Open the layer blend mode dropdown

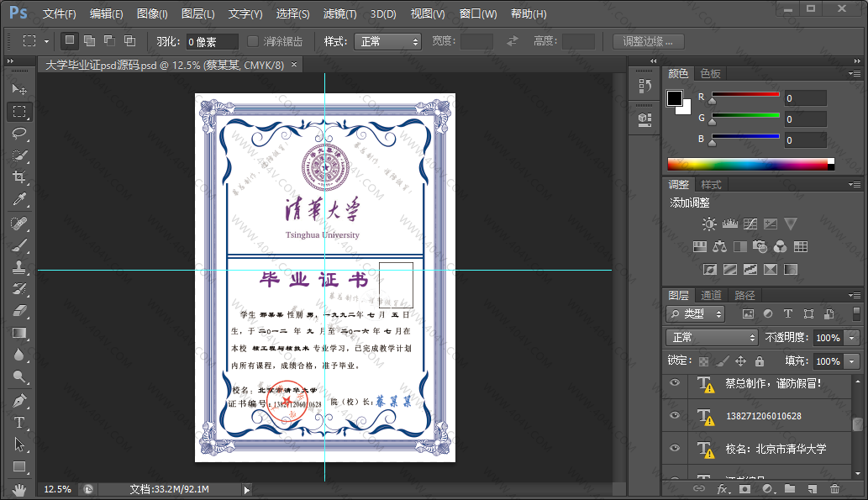tap(713, 337)
